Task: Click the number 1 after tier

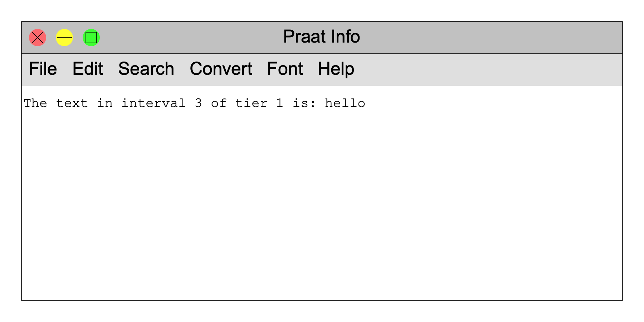Action: tap(280, 103)
